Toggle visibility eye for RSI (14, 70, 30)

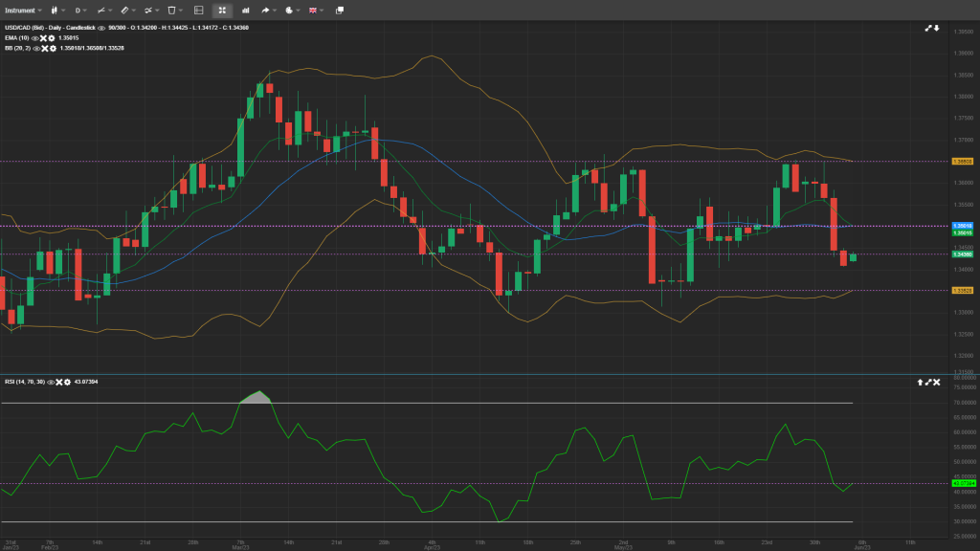[x=52, y=382]
